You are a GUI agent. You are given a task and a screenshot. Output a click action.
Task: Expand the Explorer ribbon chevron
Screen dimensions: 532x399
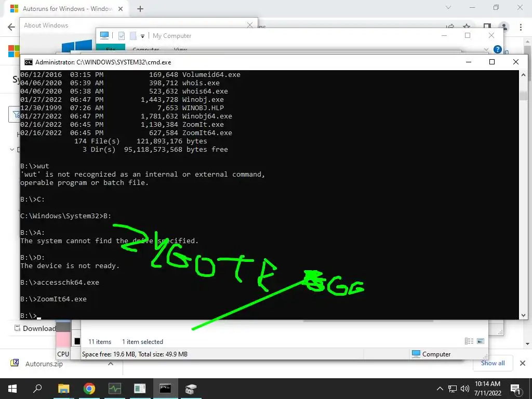point(486,49)
